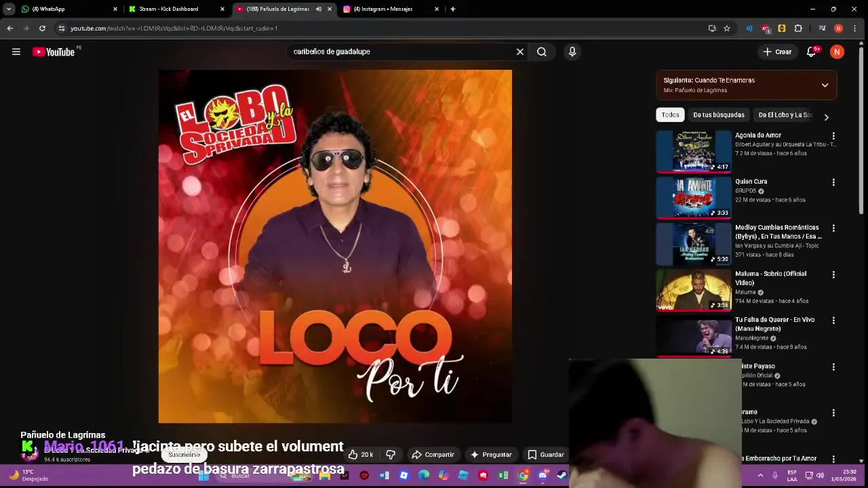Open options for Quien Cura video
The height and width of the screenshot is (488, 868).
tap(833, 182)
